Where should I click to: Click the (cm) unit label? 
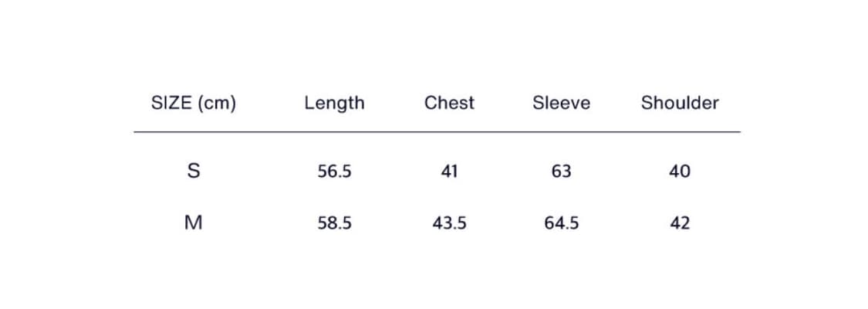[x=215, y=103]
